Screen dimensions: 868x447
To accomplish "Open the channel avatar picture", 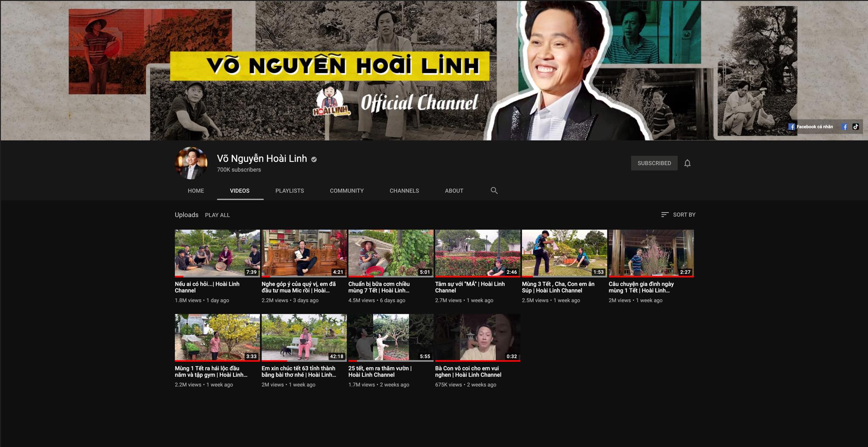I will [191, 163].
